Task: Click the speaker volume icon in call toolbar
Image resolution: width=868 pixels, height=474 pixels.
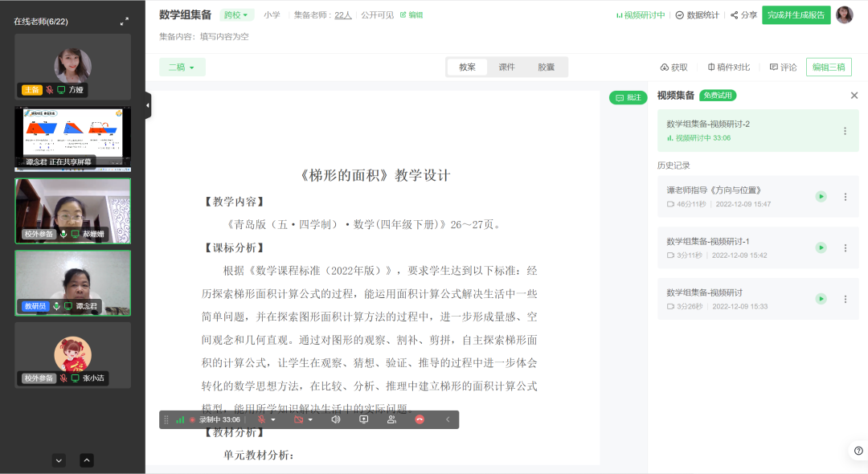Action: click(336, 419)
